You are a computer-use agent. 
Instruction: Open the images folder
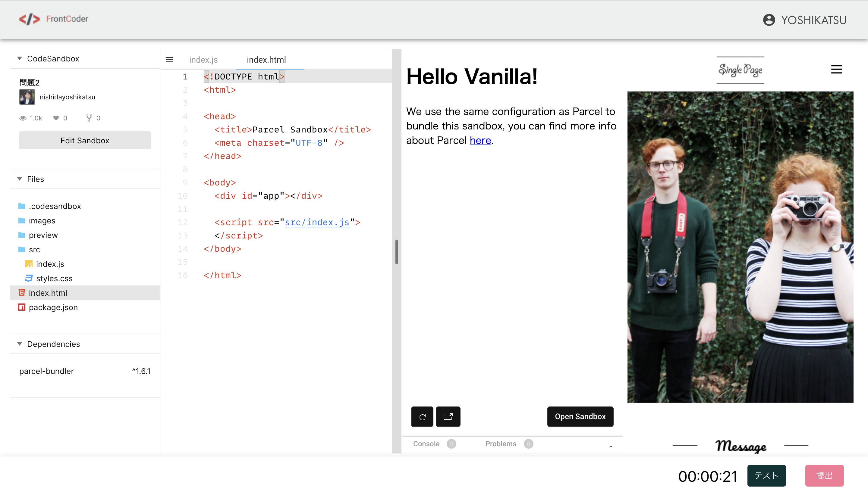[x=85, y=221]
